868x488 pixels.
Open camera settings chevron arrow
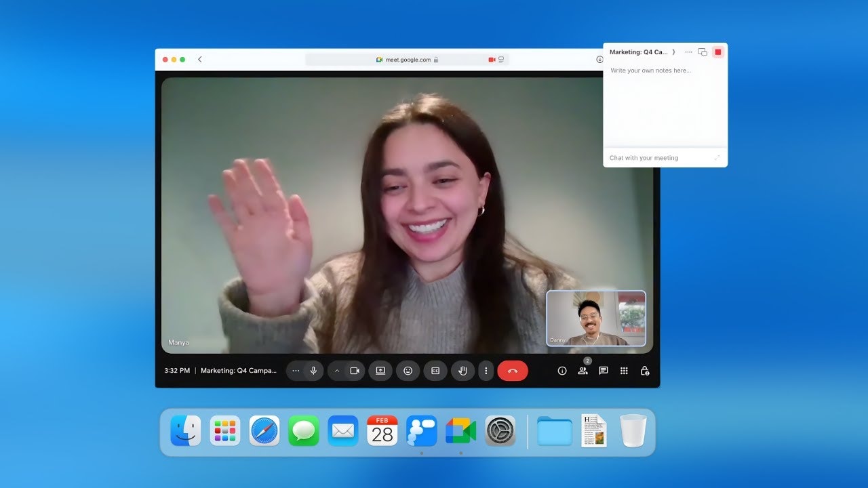point(337,371)
